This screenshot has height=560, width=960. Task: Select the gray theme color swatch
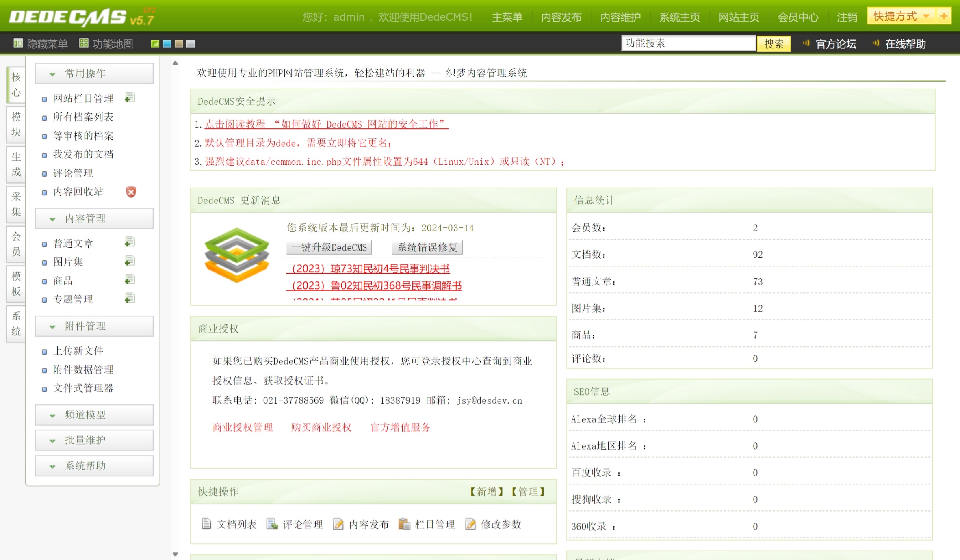click(191, 43)
